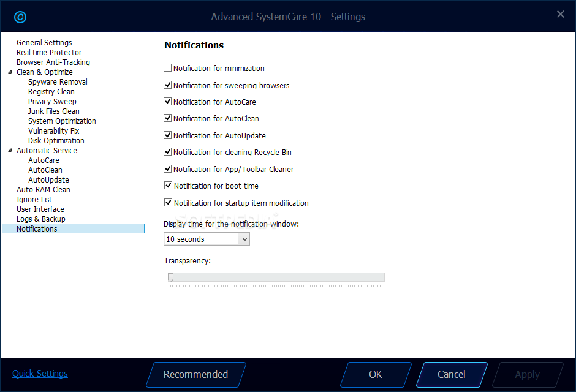
Task: Click the Cancel button
Action: pos(452,374)
